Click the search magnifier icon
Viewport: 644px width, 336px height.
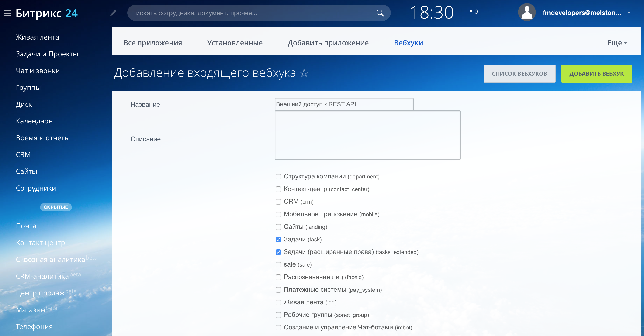pos(380,13)
